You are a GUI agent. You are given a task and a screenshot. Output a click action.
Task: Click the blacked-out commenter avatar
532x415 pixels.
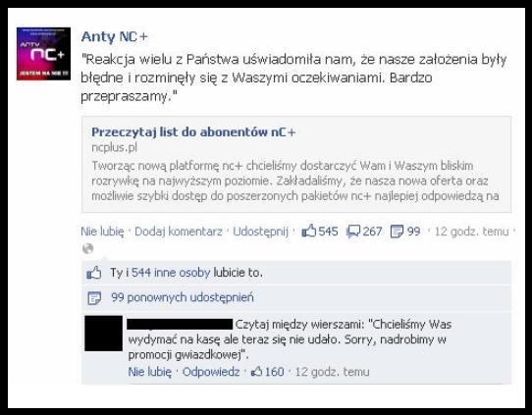pos(103,333)
